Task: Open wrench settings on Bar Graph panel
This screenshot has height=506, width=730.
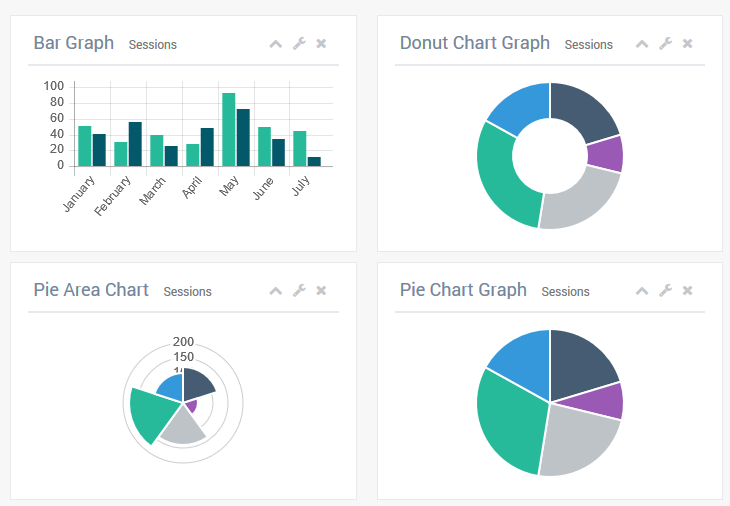Action: tap(298, 44)
